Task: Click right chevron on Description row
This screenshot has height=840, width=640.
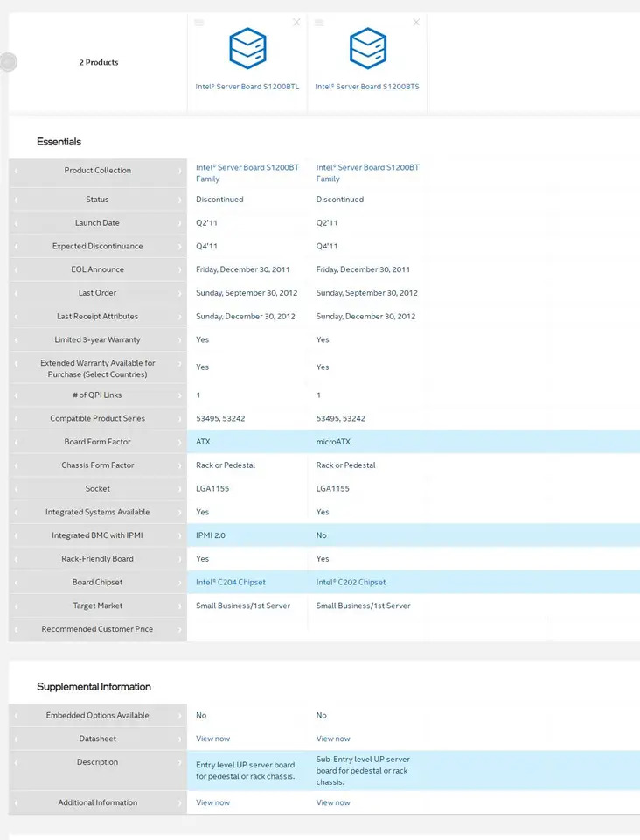Action: coord(180,763)
